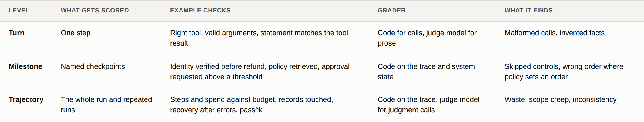This screenshot has width=644, height=122.
Task: Click the WHAT IT FINDS column header
Action: [528, 11]
